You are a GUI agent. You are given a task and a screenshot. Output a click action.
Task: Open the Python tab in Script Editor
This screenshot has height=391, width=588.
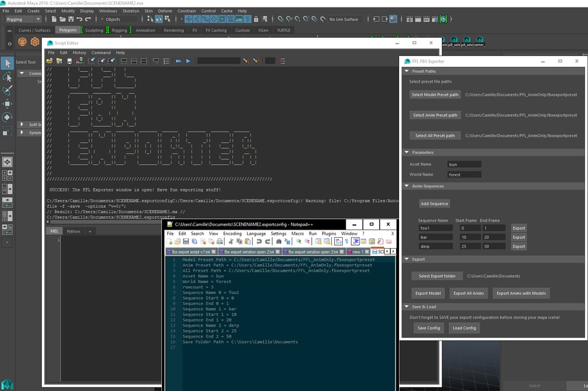[73, 231]
